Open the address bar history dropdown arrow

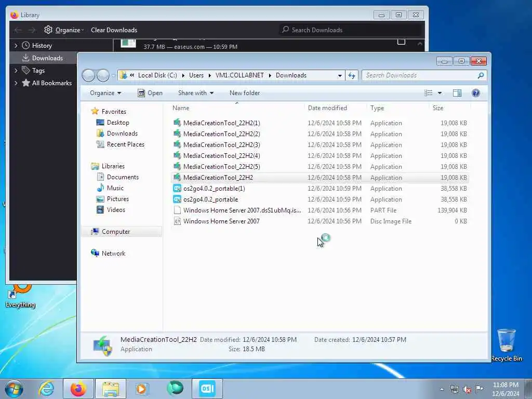340,76
